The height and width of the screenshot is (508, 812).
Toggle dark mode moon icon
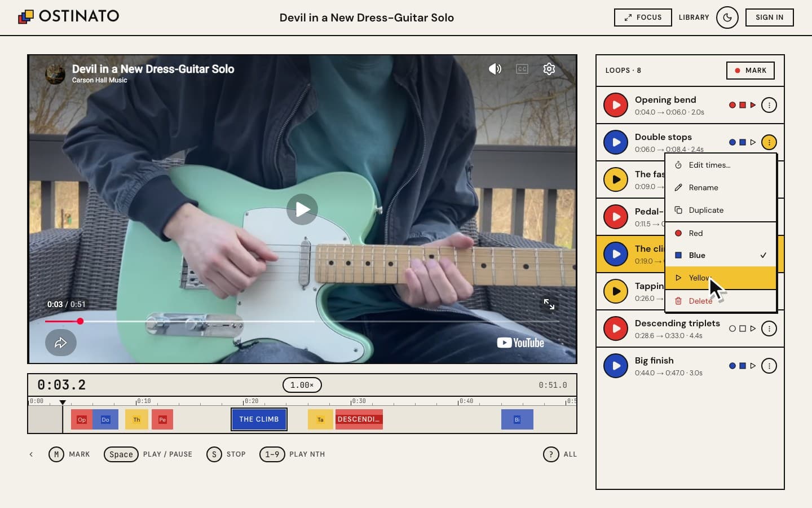[x=727, y=17]
